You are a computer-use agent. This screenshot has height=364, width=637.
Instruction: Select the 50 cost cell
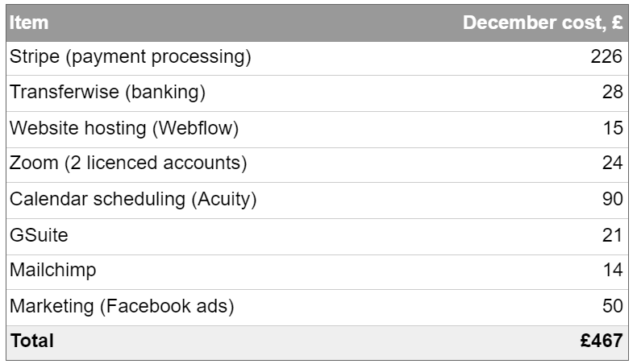pyautogui.click(x=612, y=306)
